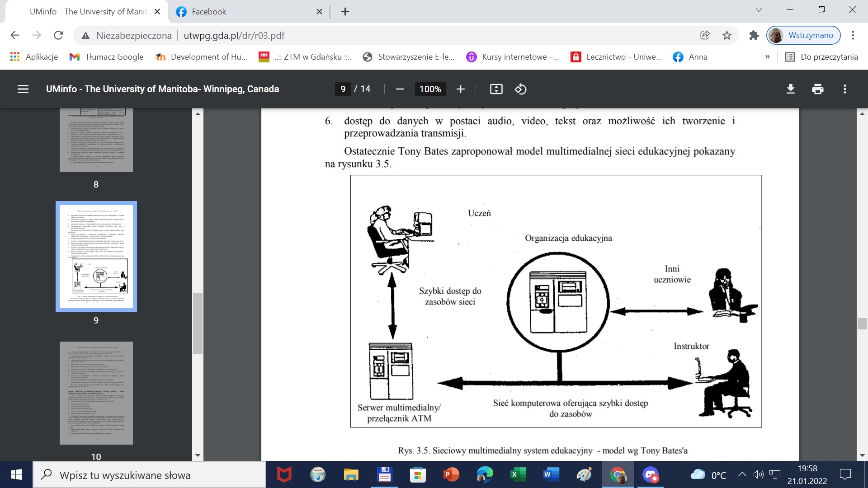Print the PDF document

(817, 89)
